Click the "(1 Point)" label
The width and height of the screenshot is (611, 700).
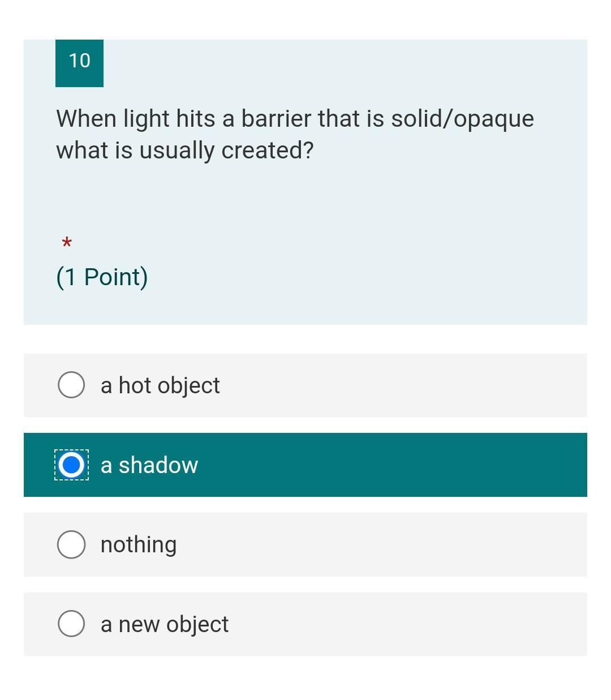102,277
